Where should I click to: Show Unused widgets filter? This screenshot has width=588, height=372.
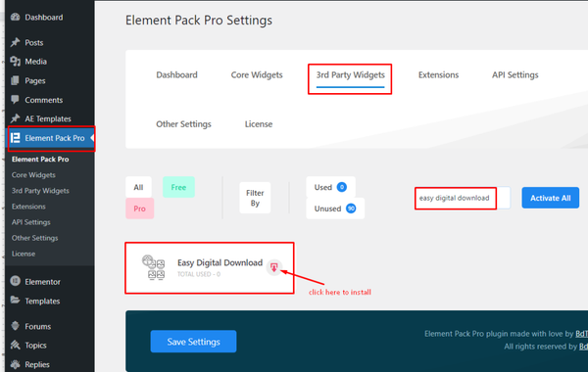[335, 209]
